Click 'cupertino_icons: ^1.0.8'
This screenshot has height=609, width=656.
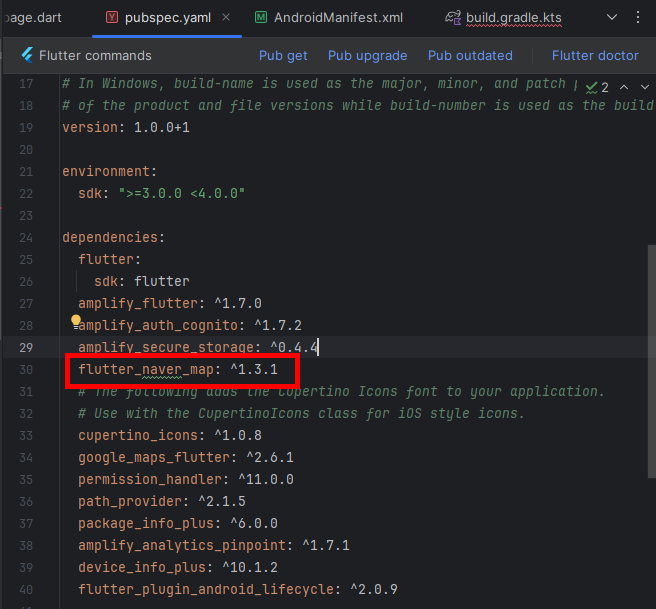coord(170,435)
